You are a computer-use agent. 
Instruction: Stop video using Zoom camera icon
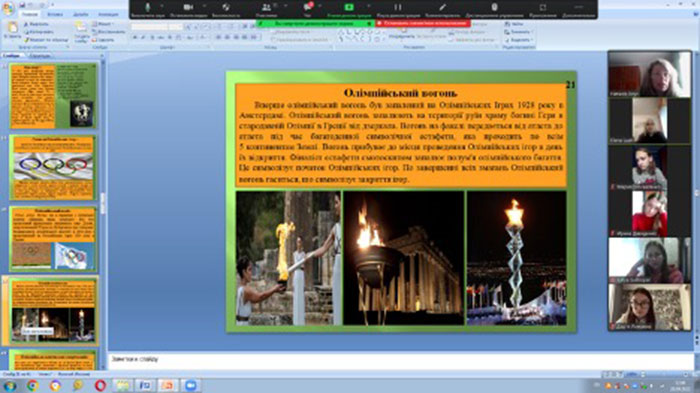pyautogui.click(x=188, y=8)
